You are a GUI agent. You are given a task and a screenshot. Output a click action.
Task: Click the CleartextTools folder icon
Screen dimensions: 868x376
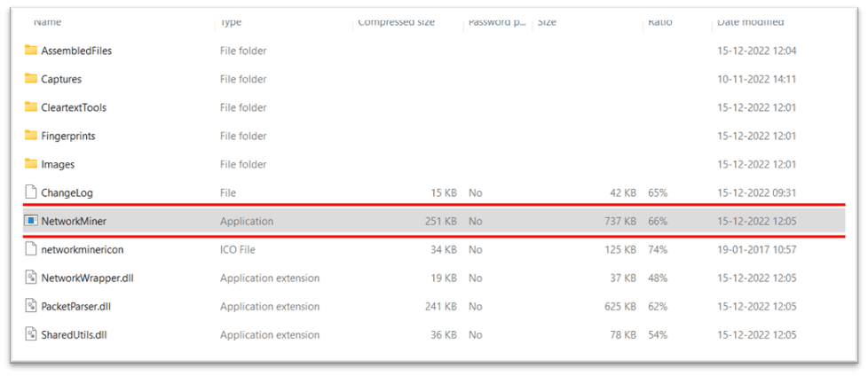(30, 106)
